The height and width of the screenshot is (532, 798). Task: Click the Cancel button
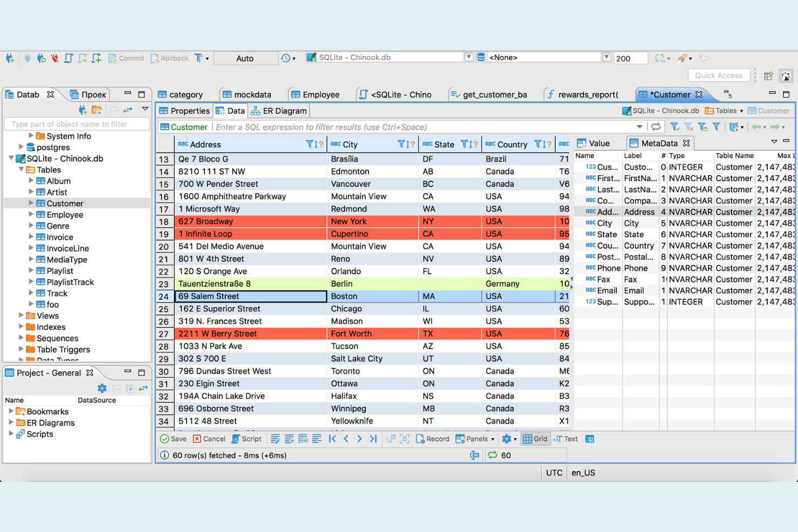click(x=209, y=438)
